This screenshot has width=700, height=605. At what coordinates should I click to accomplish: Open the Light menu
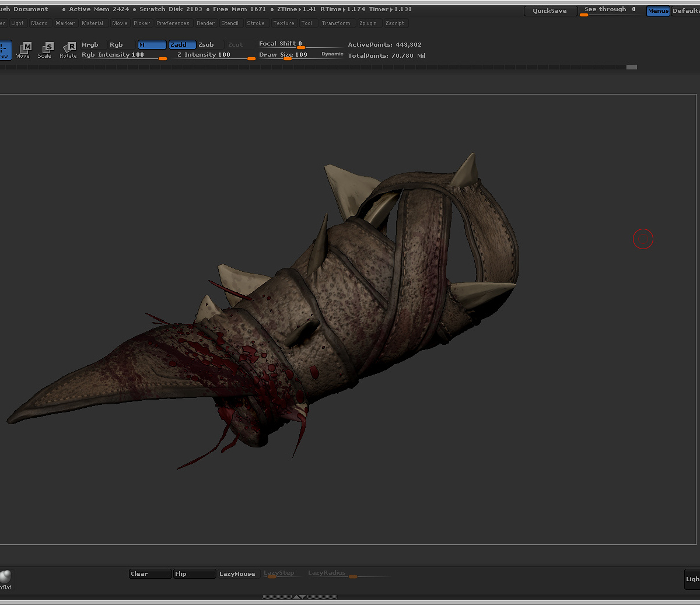17,23
